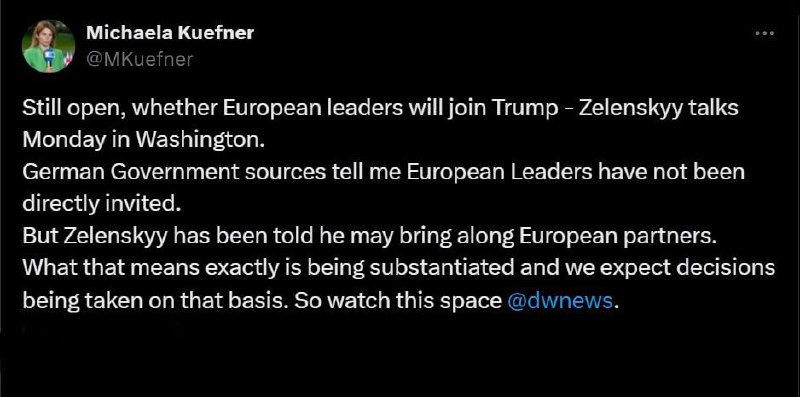The width and height of the screenshot is (800, 397).
Task: Open the @dwnews mention link
Action: (560, 301)
